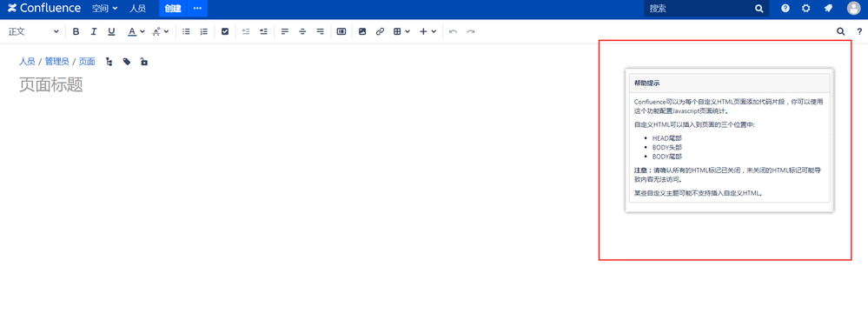Open the settings gear menu

[x=806, y=9]
